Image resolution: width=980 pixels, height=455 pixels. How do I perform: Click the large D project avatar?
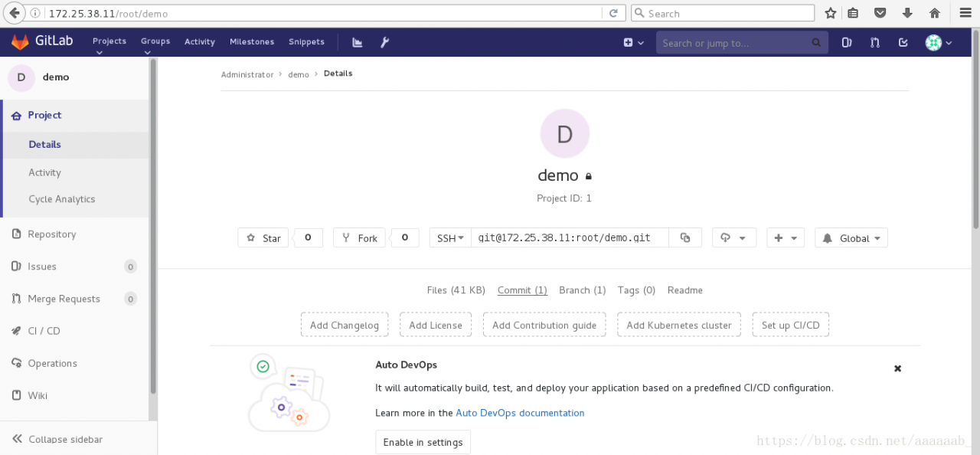pyautogui.click(x=565, y=134)
